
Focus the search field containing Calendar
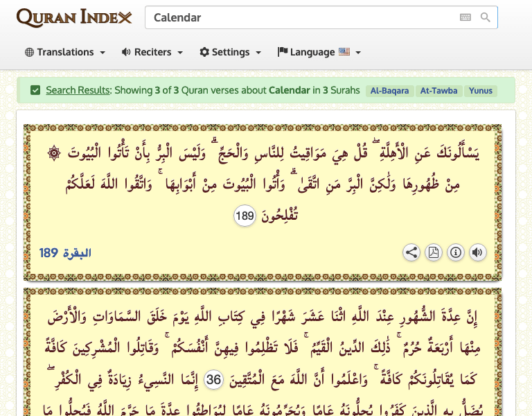coord(301,17)
